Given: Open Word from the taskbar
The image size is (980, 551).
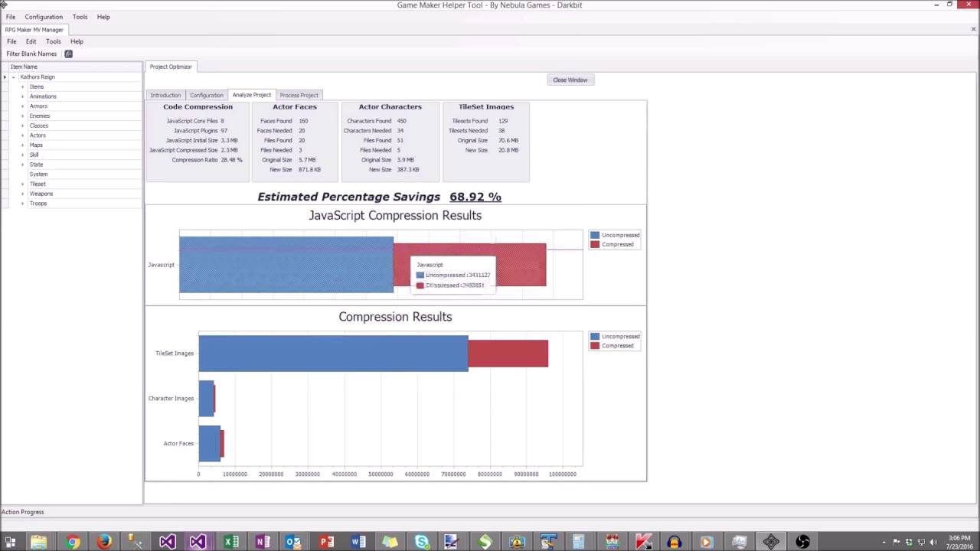Looking at the screenshot, I should [x=358, y=542].
